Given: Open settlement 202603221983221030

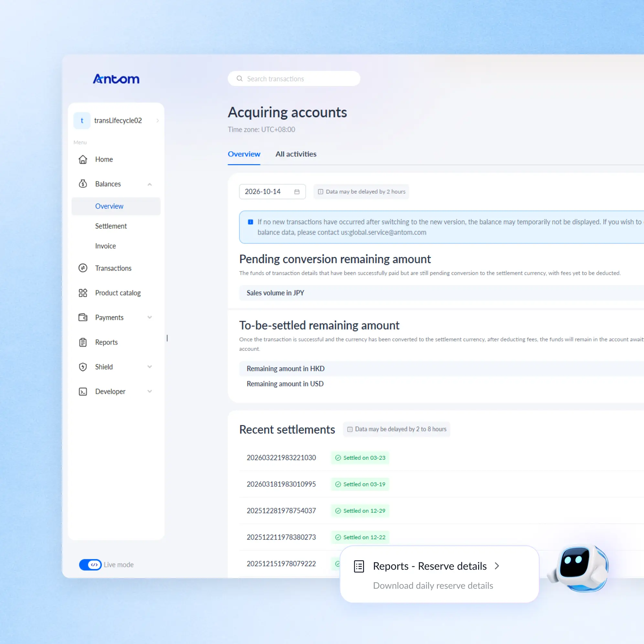Looking at the screenshot, I should 281,458.
